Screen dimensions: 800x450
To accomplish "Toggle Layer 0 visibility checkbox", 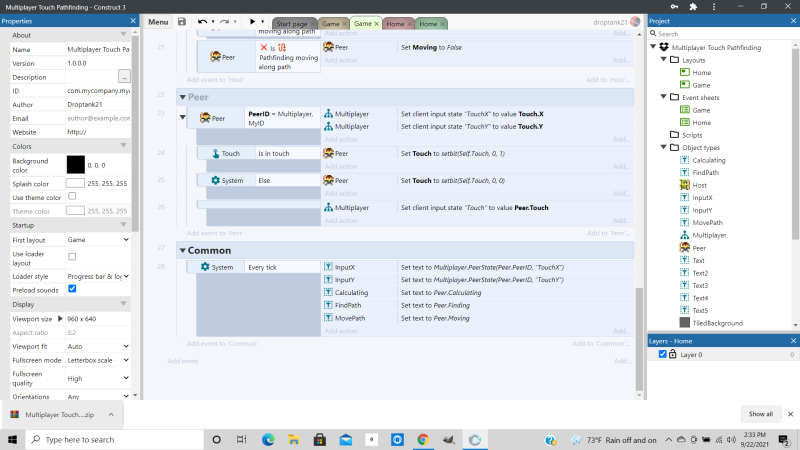I will click(662, 354).
